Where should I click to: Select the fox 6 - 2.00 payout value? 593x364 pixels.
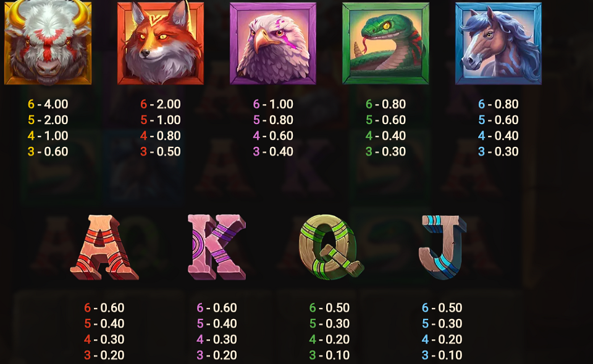click(x=161, y=104)
